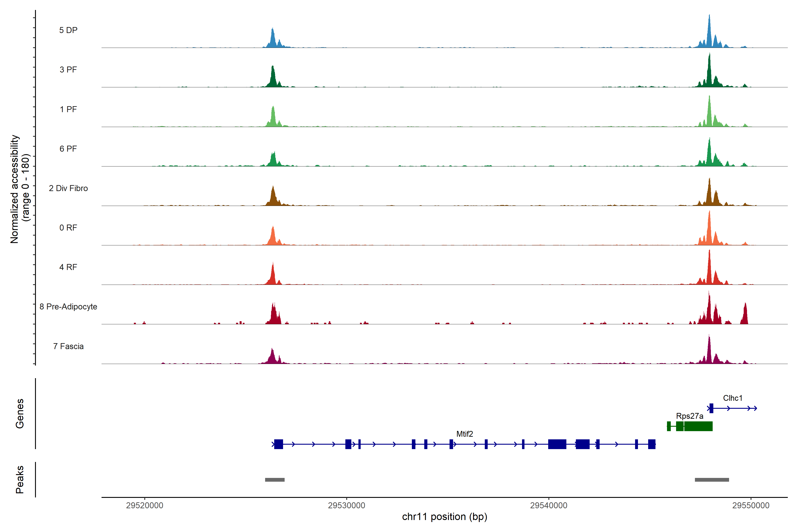This screenshot has width=798, height=532.
Task: Click the Clhc1 gene label
Action: click(733, 398)
